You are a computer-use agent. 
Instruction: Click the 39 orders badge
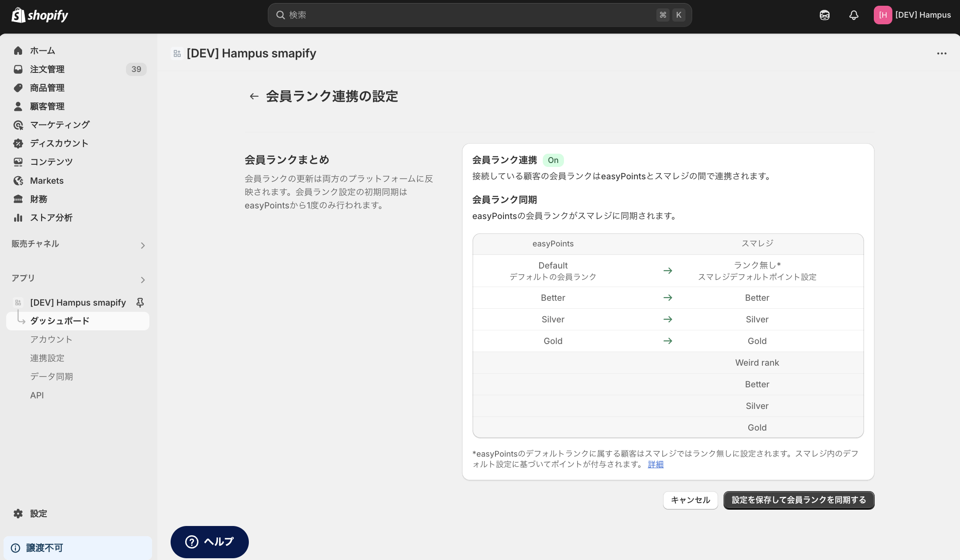(136, 69)
